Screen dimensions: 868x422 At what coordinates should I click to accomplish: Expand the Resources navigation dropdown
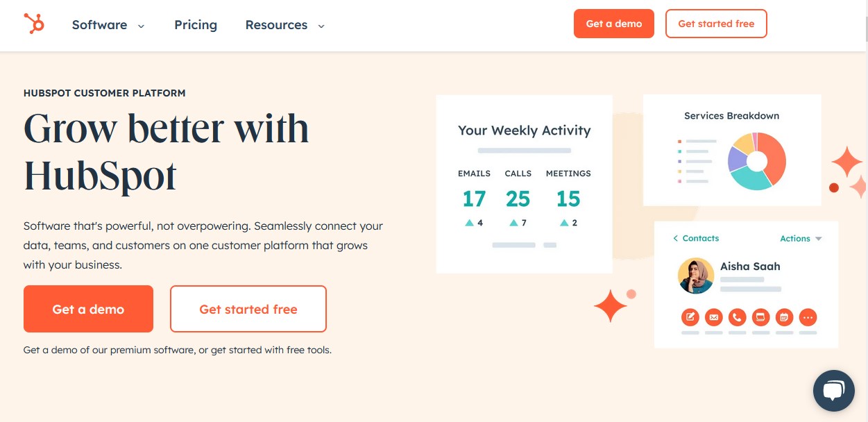[x=284, y=25]
